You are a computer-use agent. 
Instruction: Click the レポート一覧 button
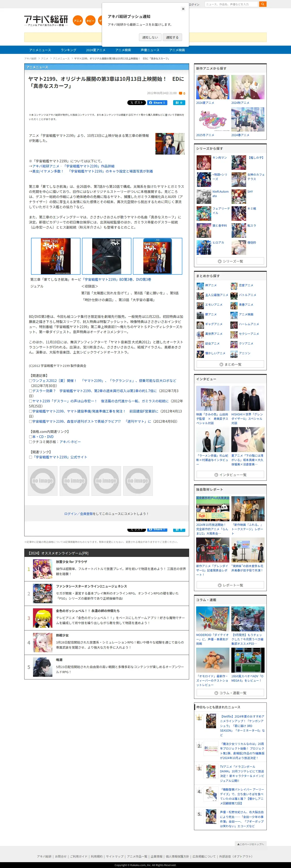pos(230,585)
